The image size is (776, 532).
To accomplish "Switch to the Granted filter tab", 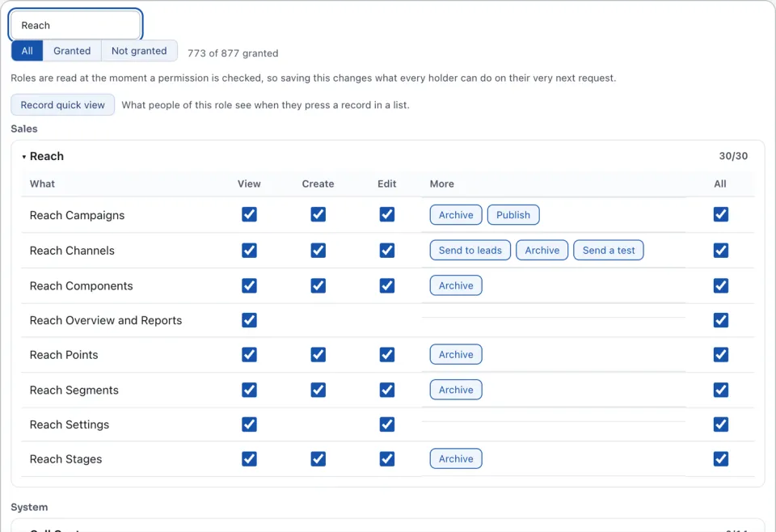I will point(72,50).
